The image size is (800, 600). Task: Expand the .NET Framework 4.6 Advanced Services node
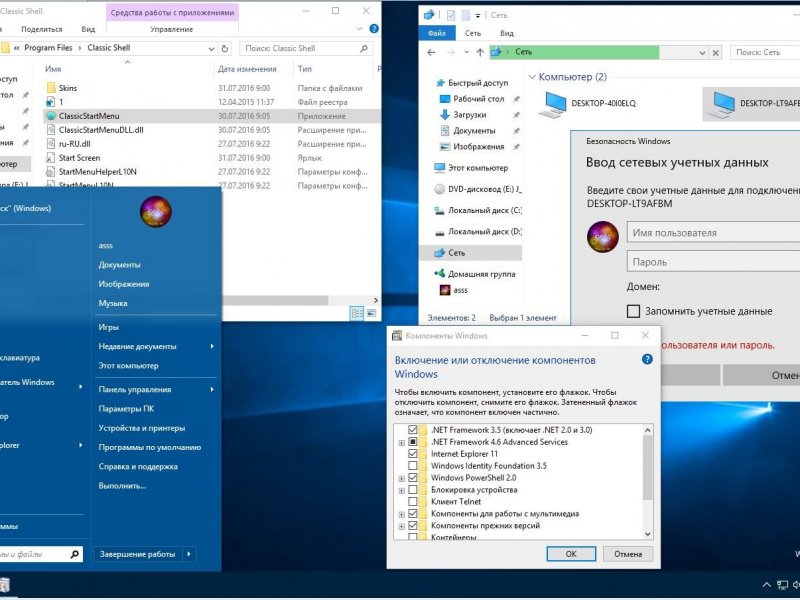point(402,442)
